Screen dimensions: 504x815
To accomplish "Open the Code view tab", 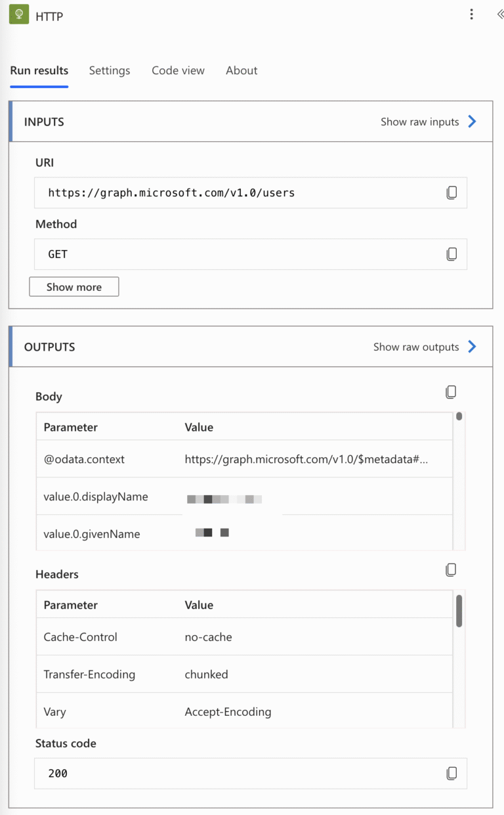I will pos(178,70).
